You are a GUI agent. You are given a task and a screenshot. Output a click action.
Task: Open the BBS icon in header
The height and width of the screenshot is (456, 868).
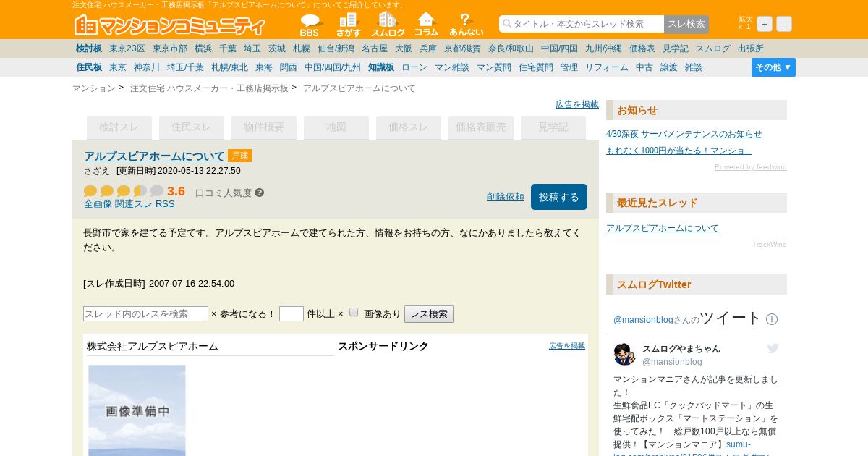point(311,25)
